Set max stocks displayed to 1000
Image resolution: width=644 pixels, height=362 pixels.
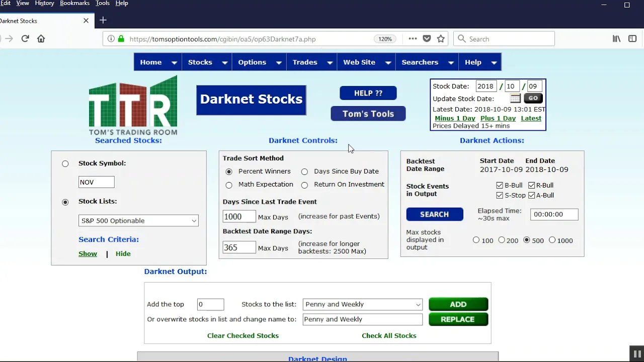(x=552, y=240)
